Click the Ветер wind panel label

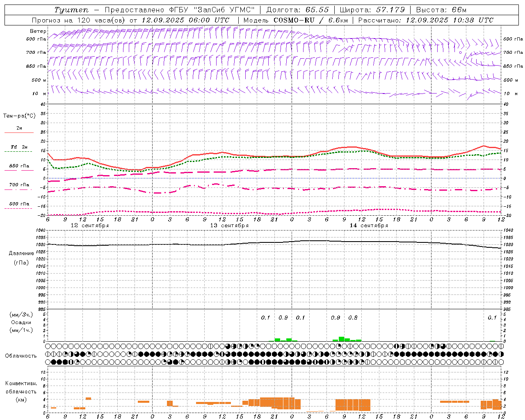[38, 31]
